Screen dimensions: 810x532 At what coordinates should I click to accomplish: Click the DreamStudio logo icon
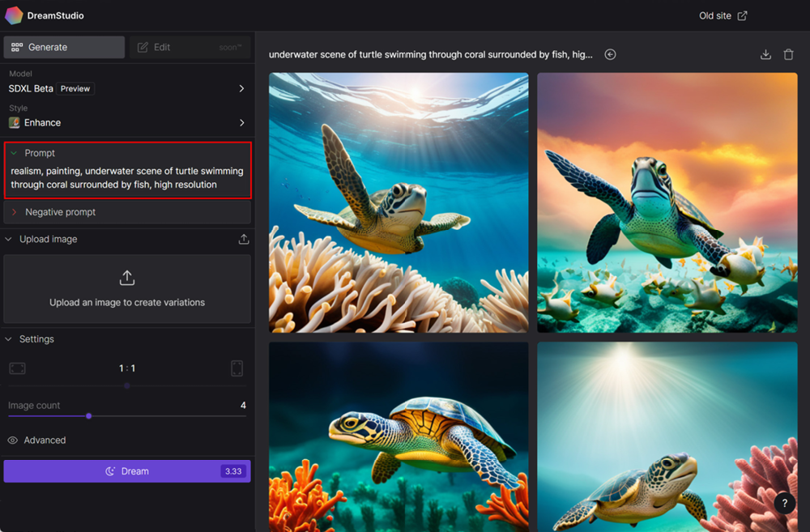(x=14, y=15)
